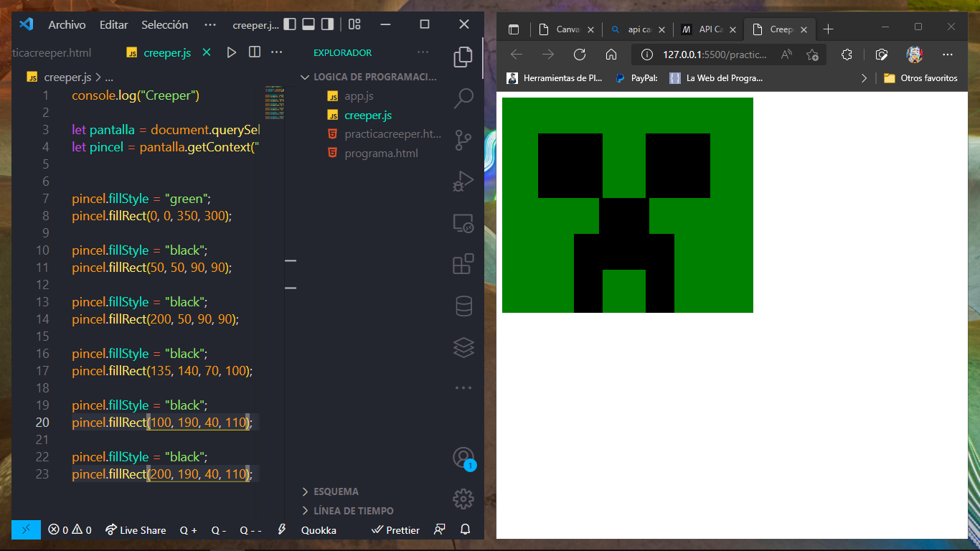Viewport: 980px width, 551px height.
Task: Click the lightning bolt status bar icon
Action: [282, 529]
